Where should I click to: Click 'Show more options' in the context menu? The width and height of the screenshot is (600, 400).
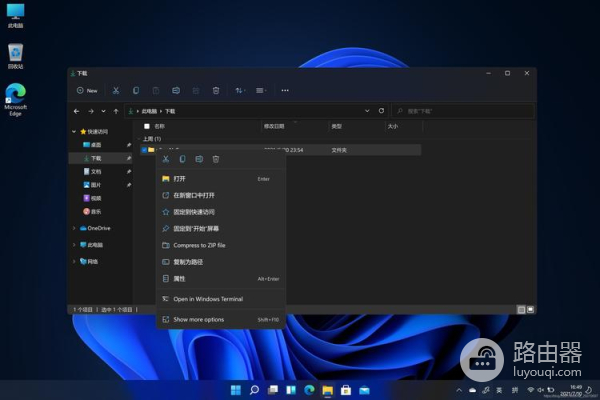[x=199, y=320]
